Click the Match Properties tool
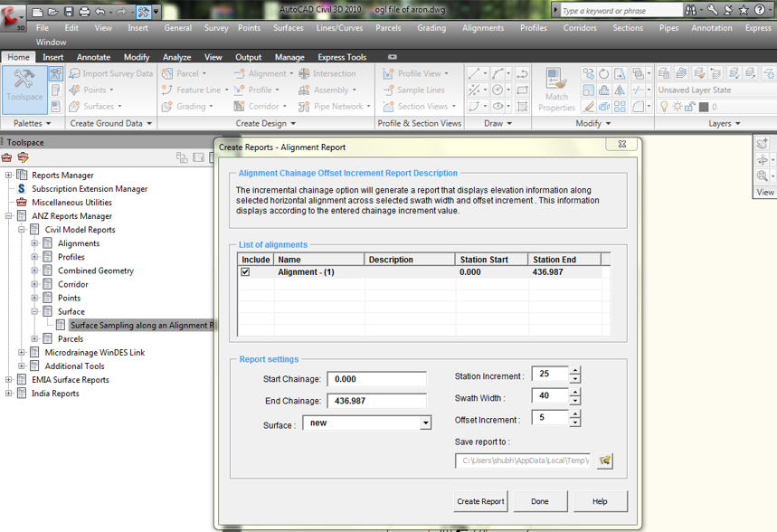 (x=556, y=90)
